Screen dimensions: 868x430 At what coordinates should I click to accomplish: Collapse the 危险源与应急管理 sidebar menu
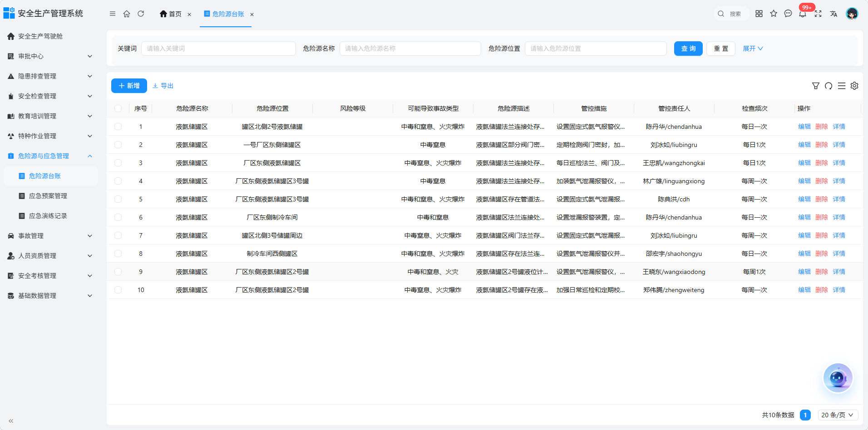pyautogui.click(x=50, y=156)
